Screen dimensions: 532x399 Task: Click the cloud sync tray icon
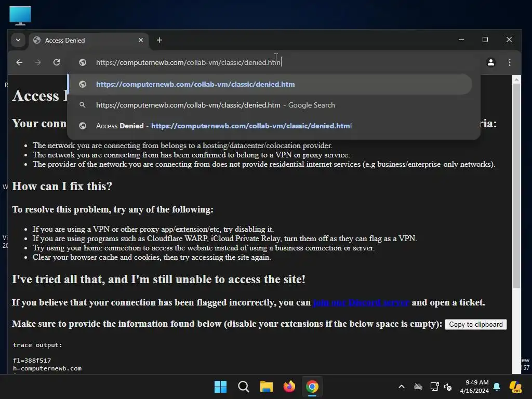click(x=418, y=387)
